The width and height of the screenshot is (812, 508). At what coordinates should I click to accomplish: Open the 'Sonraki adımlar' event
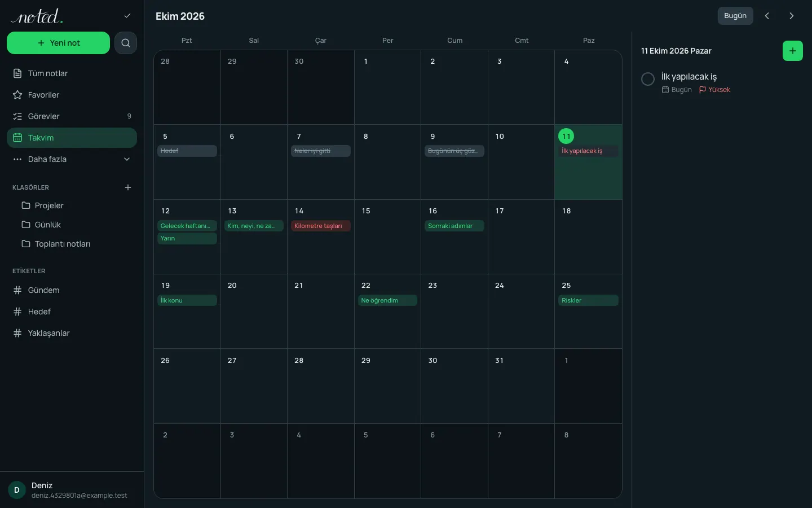click(x=454, y=226)
